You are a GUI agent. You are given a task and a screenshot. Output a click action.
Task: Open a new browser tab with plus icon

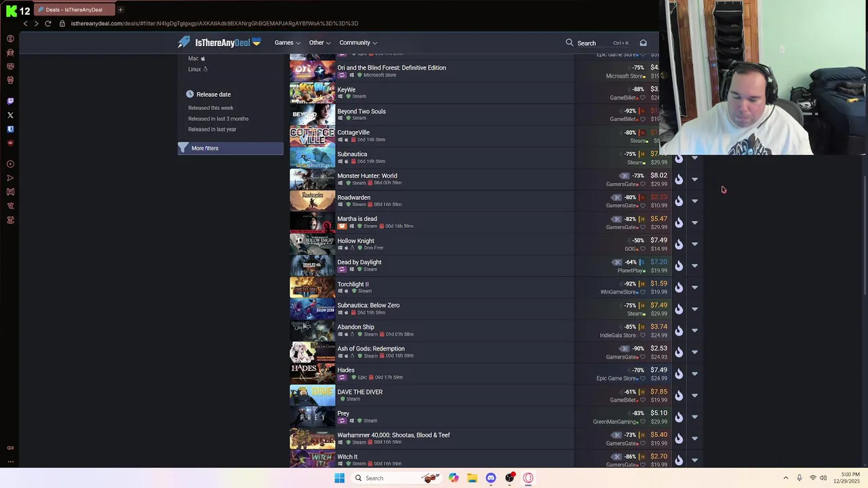coord(120,9)
